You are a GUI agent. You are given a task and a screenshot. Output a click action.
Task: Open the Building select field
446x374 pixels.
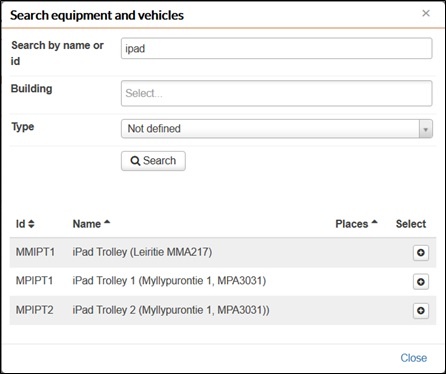[x=277, y=93]
